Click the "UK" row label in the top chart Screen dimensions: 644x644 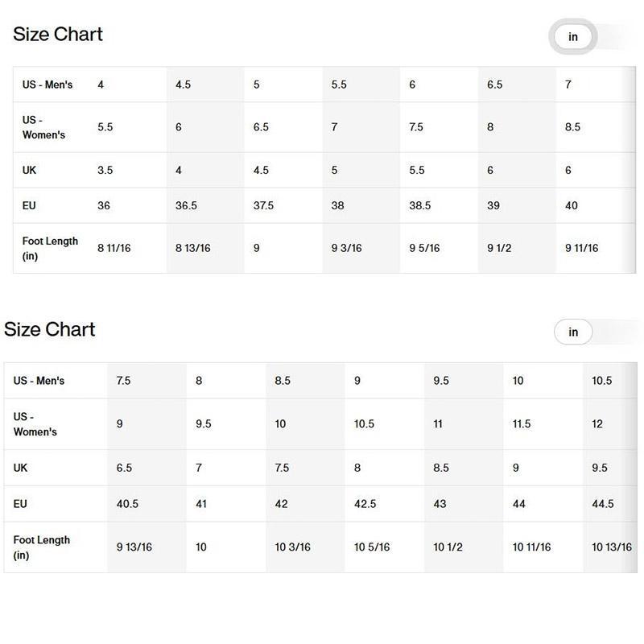(30, 171)
